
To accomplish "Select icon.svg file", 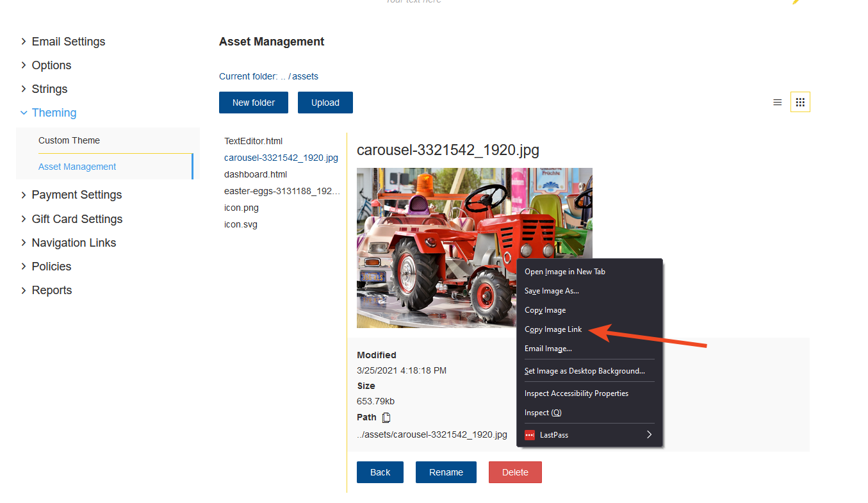I will (x=241, y=224).
